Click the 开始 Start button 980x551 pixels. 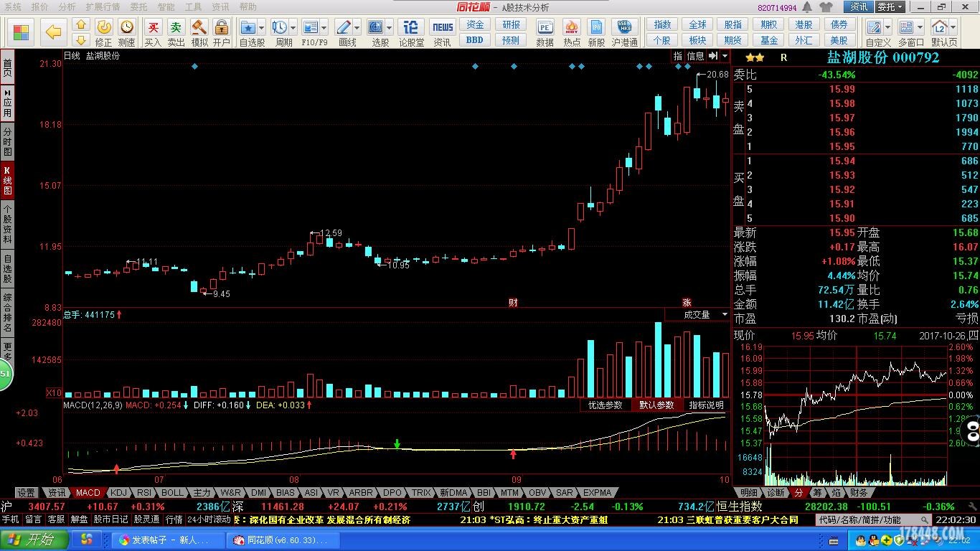click(x=34, y=540)
